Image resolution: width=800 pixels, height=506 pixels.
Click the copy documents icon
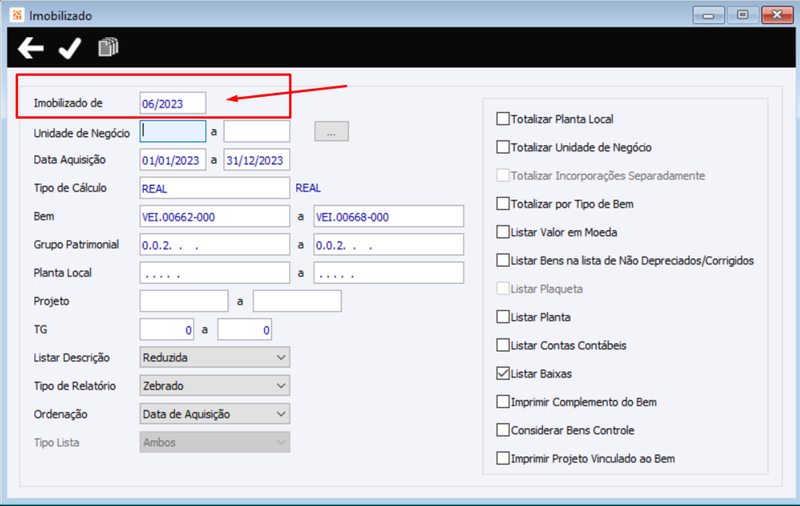(x=108, y=47)
